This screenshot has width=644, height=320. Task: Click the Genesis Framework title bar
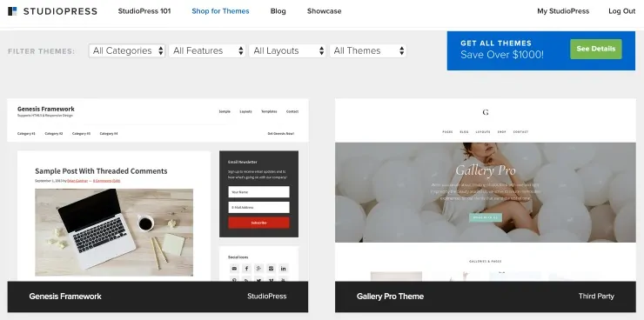(158, 297)
